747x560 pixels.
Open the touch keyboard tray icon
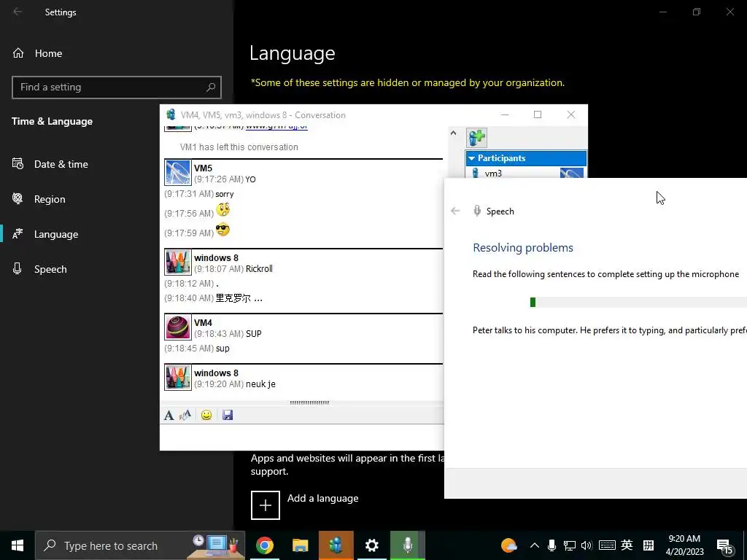coord(607,545)
